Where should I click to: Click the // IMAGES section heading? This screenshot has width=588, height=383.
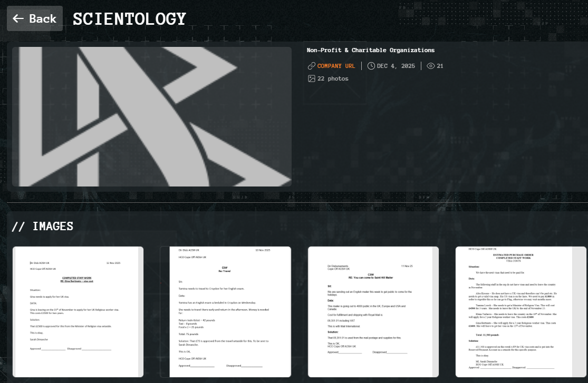(43, 226)
